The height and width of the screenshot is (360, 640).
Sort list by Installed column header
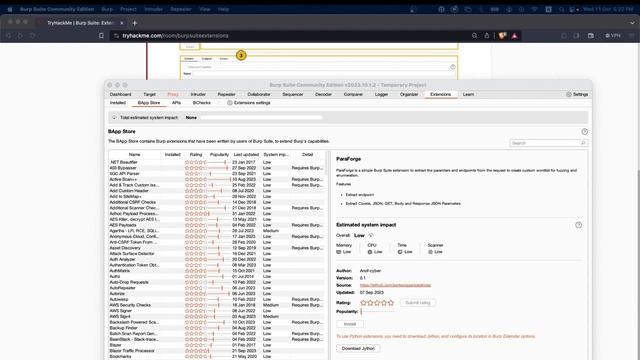tap(172, 155)
